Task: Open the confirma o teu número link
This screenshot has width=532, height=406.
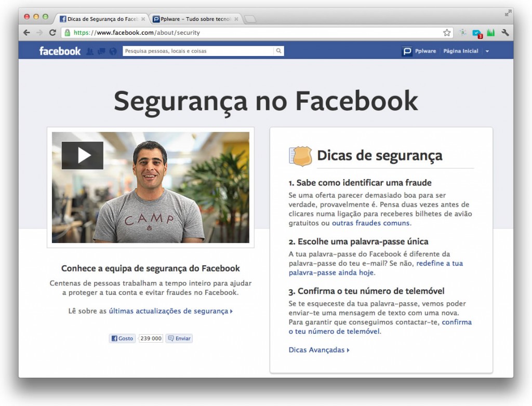Action: tap(380, 327)
